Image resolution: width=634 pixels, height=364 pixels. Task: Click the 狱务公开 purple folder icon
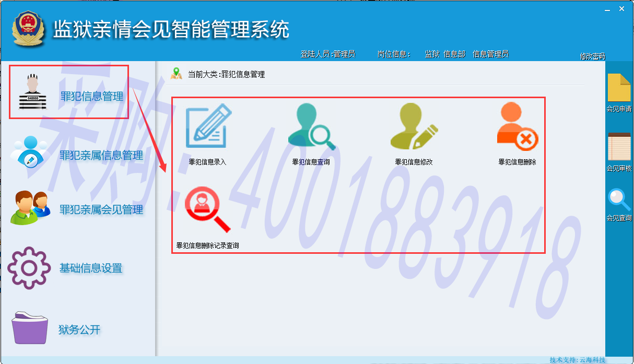pyautogui.click(x=30, y=327)
